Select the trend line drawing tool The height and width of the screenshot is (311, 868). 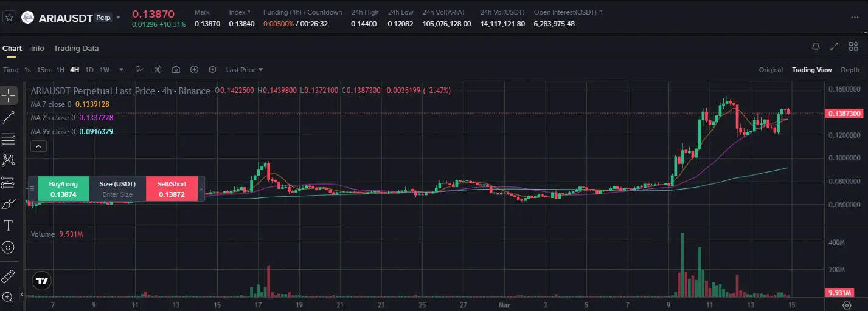[x=9, y=117]
